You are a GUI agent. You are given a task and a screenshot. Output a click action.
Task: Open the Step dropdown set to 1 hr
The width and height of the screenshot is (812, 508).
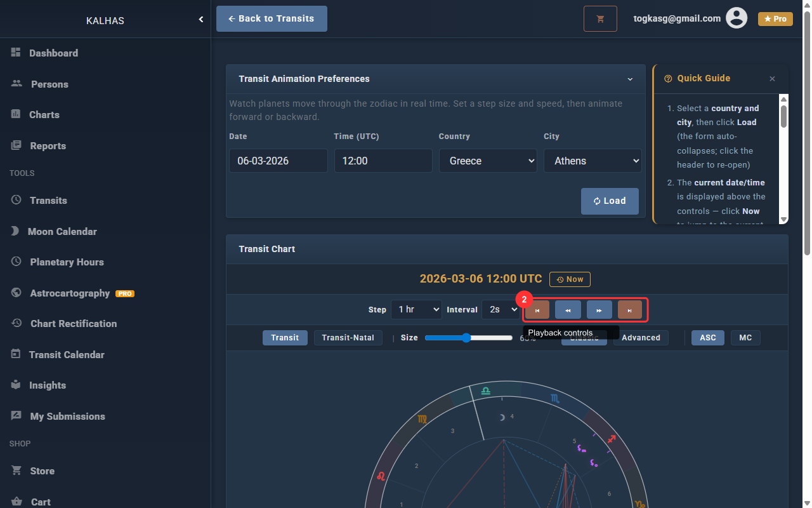416,310
